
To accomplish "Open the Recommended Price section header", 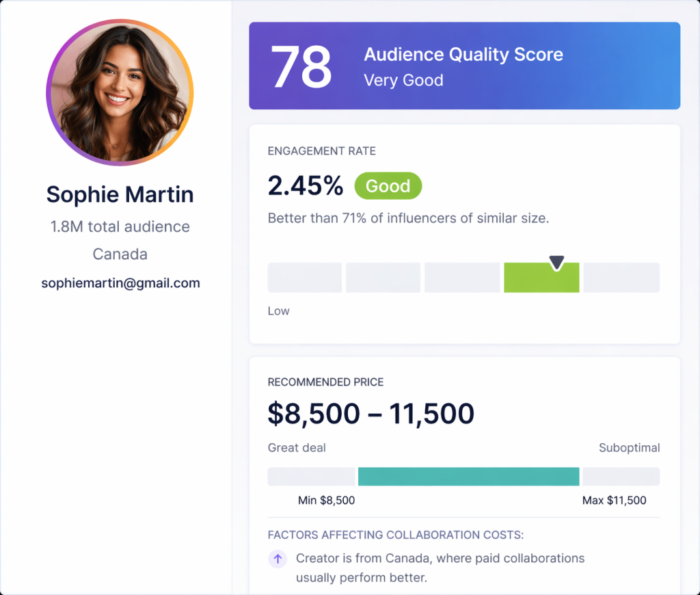I will click(x=327, y=382).
